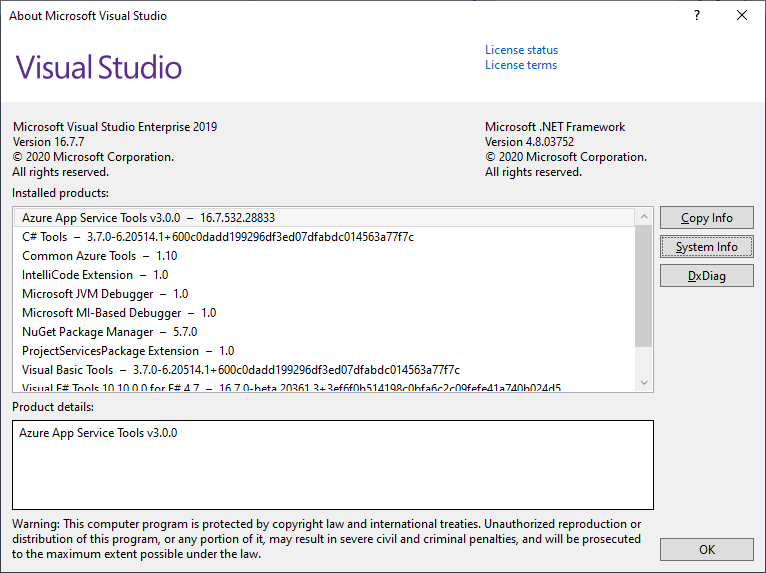Click inside the Product details text box
Viewport: 766px width, 573px height.
pyautogui.click(x=333, y=465)
